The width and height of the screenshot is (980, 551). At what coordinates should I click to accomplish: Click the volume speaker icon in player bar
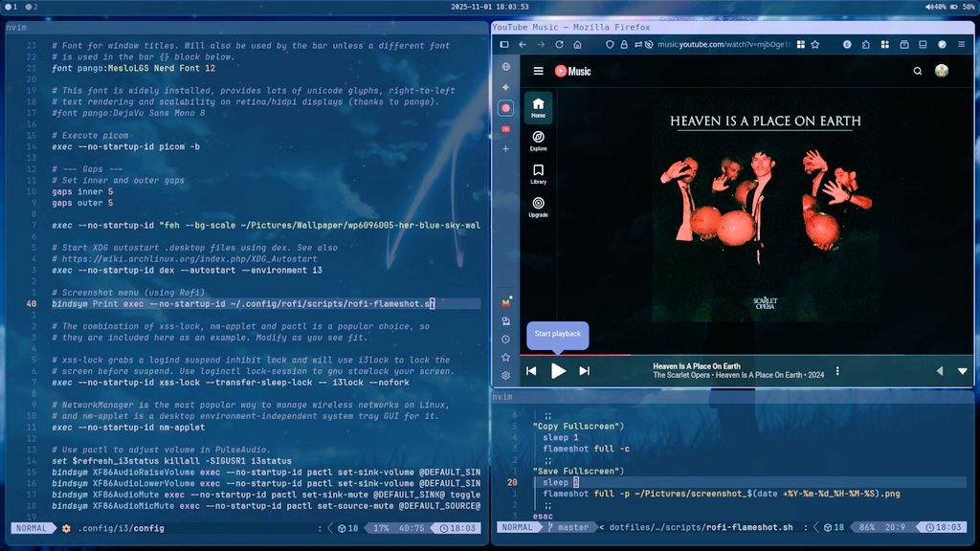[940, 371]
